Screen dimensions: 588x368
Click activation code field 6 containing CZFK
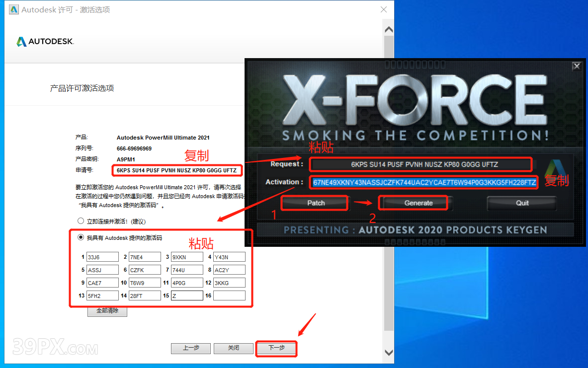(x=145, y=270)
